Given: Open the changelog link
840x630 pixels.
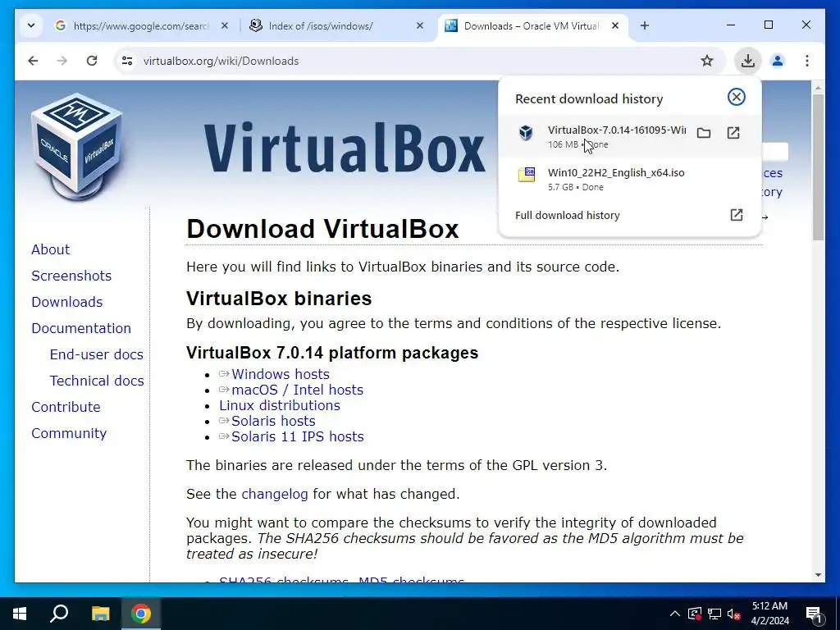Looking at the screenshot, I should [274, 494].
